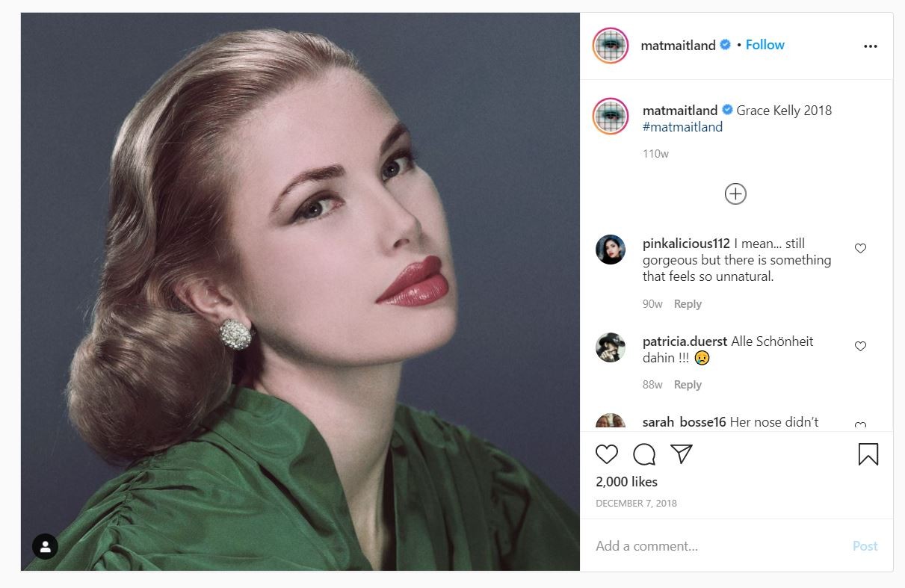Open patricia.duerst's profile avatar

point(611,347)
